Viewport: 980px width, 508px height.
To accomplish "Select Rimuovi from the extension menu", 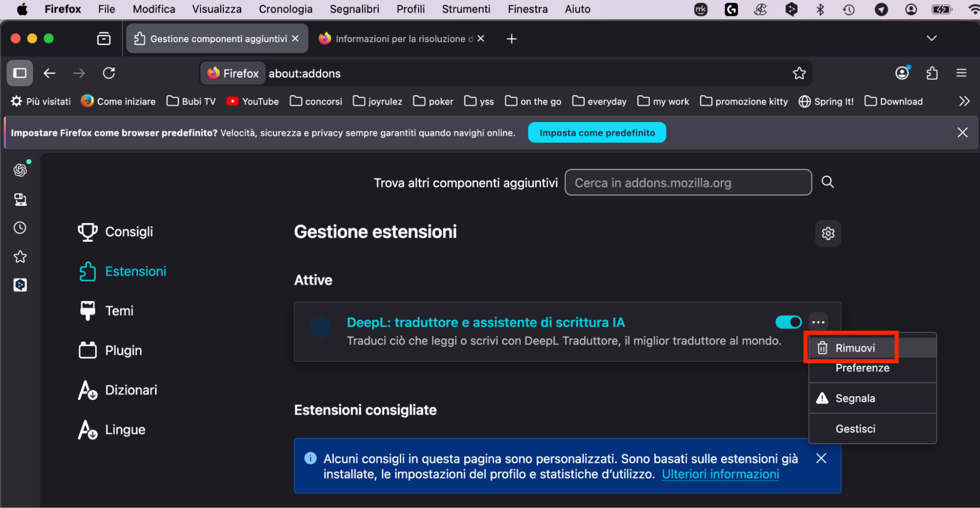I will (873, 348).
